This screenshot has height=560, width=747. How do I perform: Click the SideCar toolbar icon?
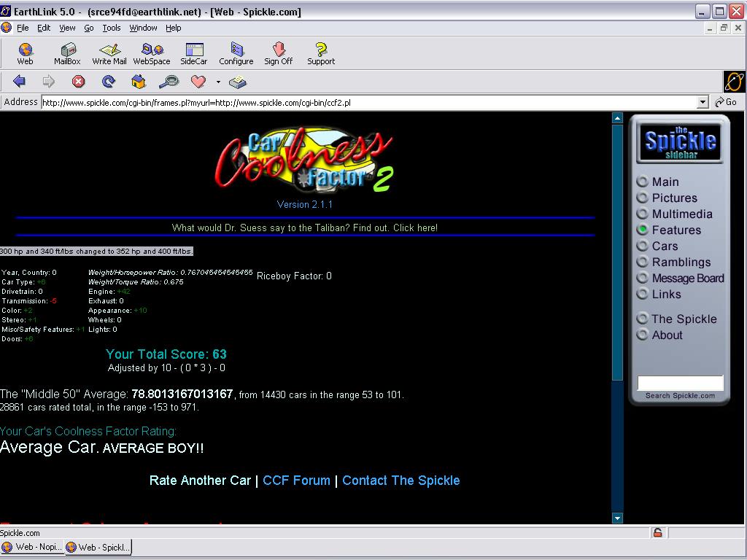pyautogui.click(x=194, y=53)
